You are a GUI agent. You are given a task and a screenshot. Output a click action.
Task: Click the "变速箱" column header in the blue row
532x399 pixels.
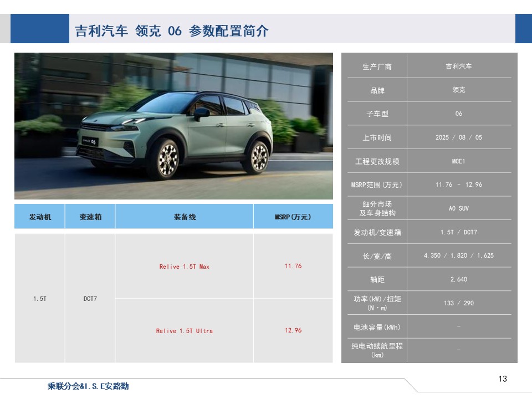pos(90,217)
